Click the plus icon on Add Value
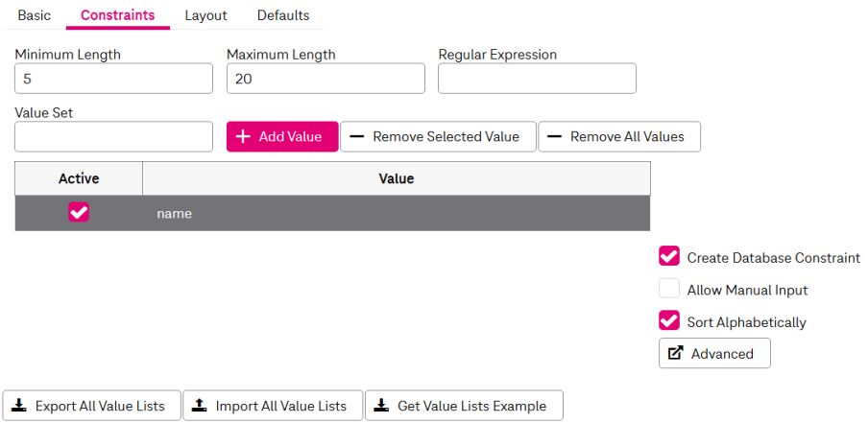 tap(243, 137)
